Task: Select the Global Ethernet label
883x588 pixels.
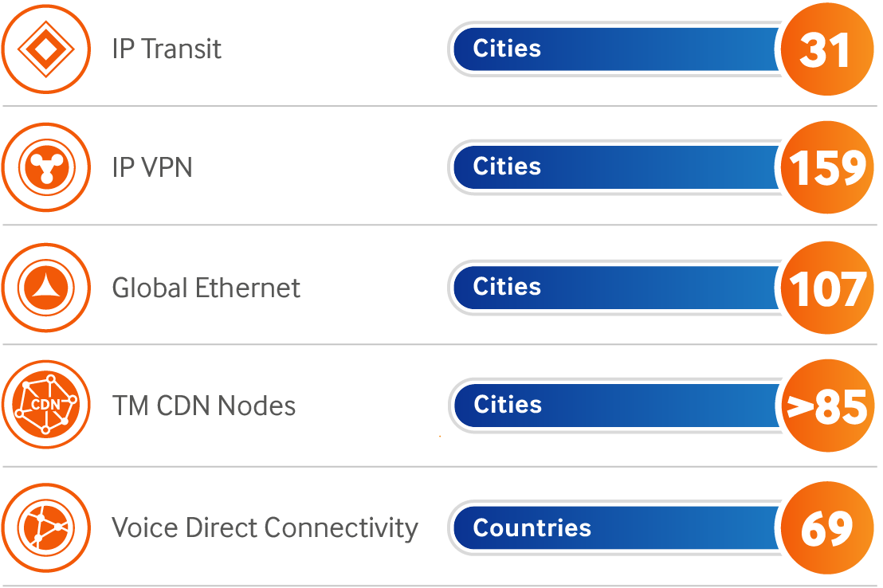Action: tap(206, 288)
